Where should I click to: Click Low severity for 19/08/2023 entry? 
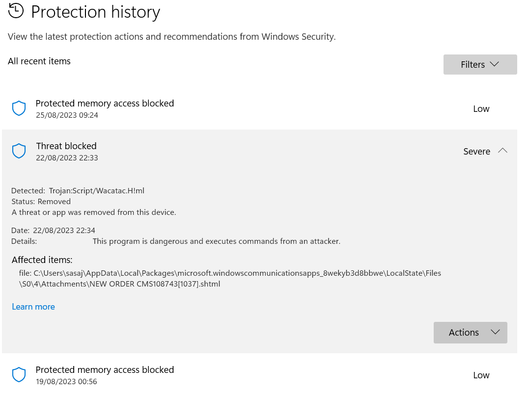[x=481, y=375]
